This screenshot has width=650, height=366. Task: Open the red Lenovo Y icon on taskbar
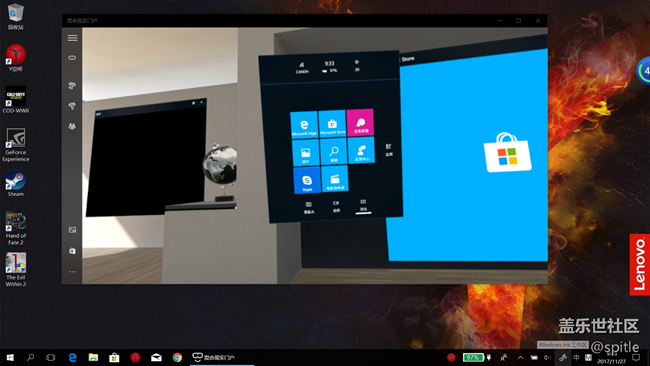click(x=135, y=357)
